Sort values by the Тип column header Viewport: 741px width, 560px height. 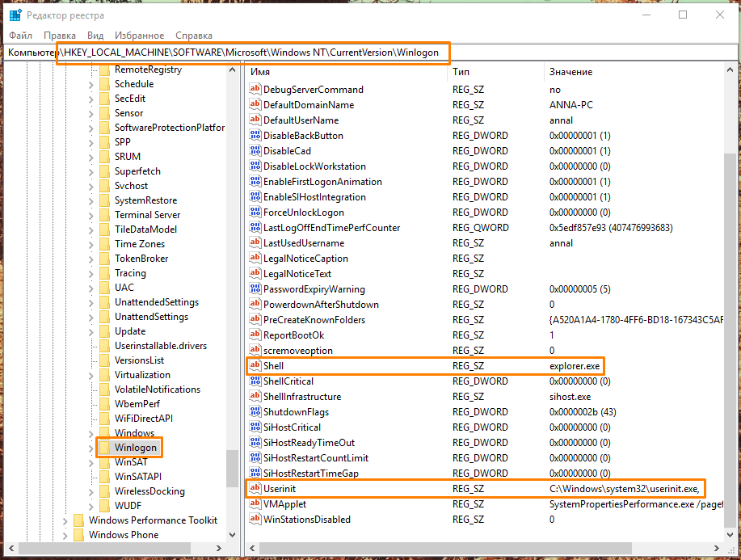pyautogui.click(x=495, y=72)
